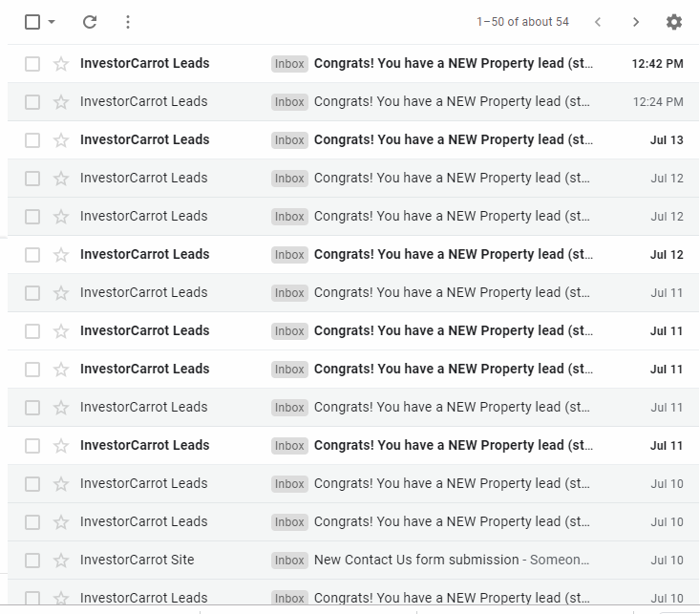The height and width of the screenshot is (614, 700).
Task: Select the InvestorCarrot Site email checkbox
Action: 32,560
